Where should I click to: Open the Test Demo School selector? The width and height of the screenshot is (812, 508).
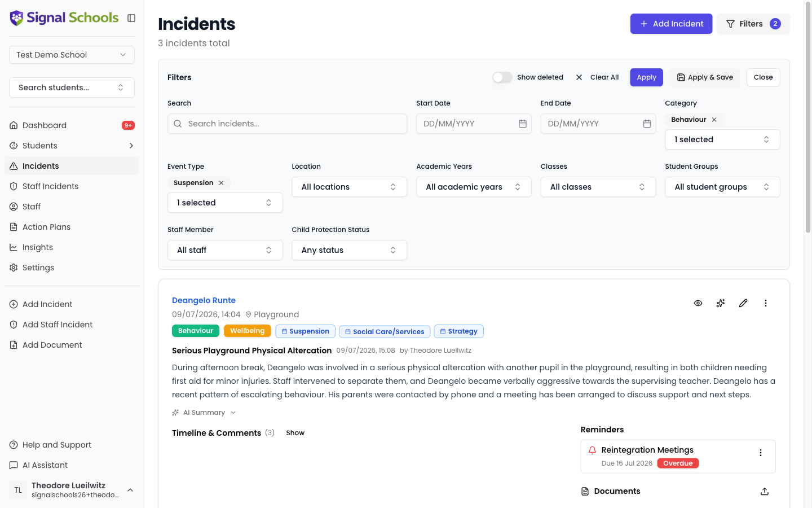72,55
